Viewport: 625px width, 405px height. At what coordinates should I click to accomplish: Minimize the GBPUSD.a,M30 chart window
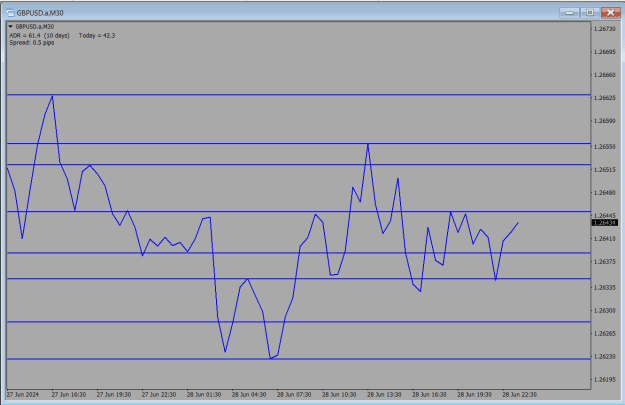coord(569,13)
